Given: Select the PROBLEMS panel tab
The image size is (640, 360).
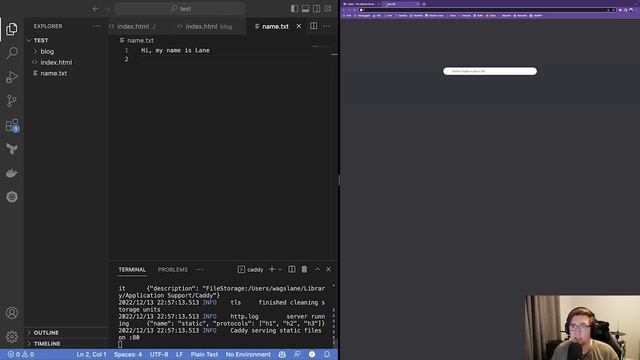Looking at the screenshot, I should [x=173, y=269].
